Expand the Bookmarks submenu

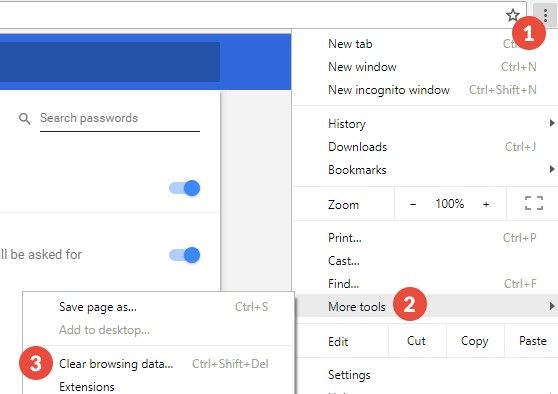tap(425, 170)
